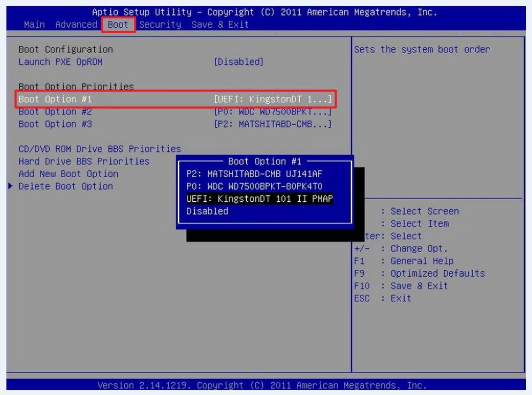Open the Boot Option #1 value dropdown

tap(272, 100)
